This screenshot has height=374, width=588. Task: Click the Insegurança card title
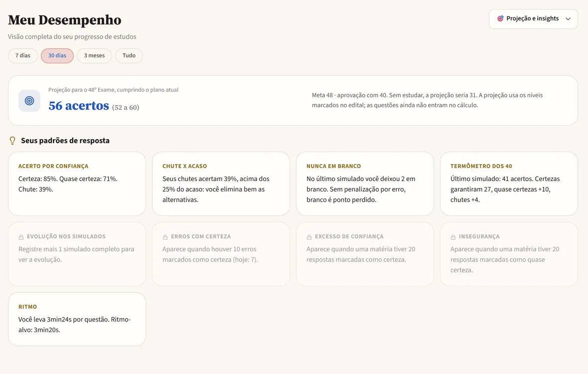point(479,237)
